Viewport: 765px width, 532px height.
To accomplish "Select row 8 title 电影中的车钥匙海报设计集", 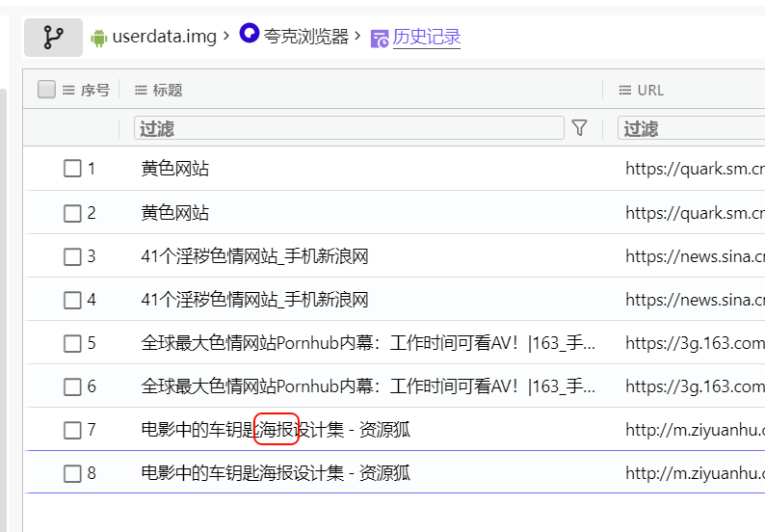I will 276,473.
